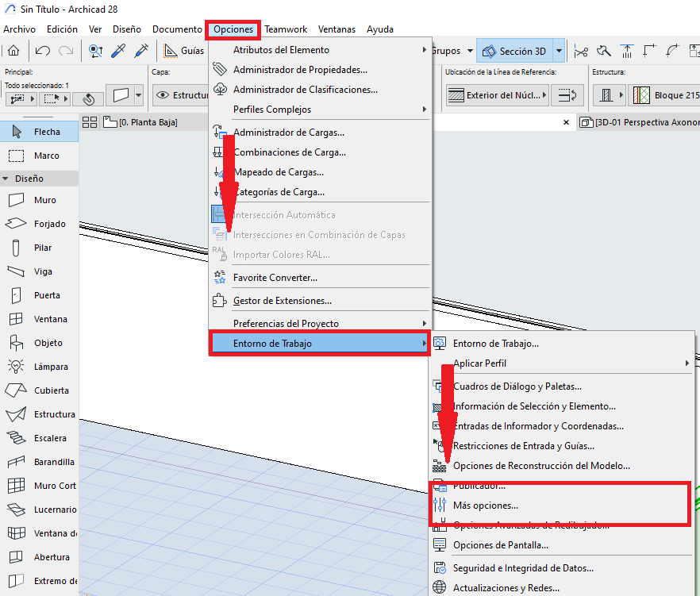Screen dimensions: 700x596
Task: Open the Teamwork menu
Action: (286, 29)
